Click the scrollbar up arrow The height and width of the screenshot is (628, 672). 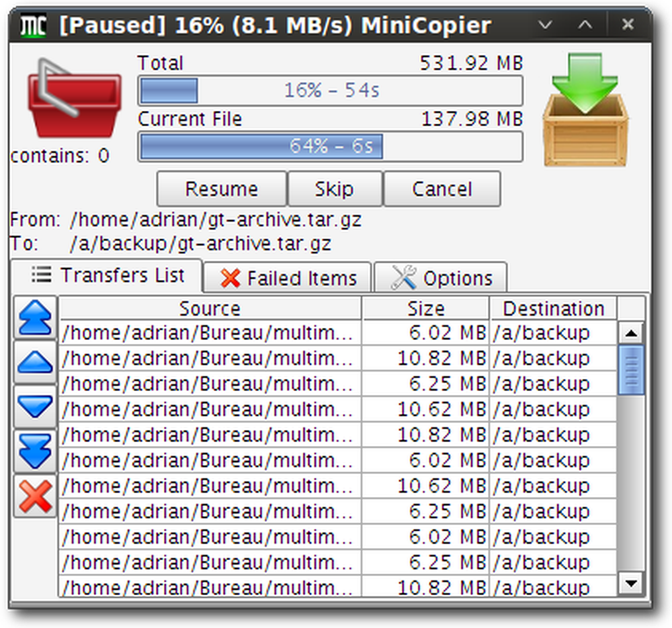(x=631, y=333)
